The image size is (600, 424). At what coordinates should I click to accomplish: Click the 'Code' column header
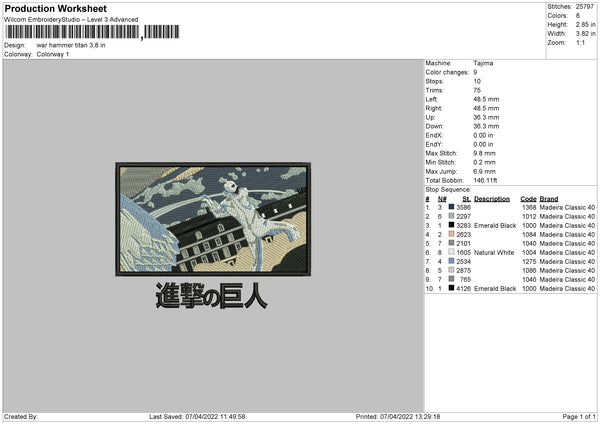(528, 199)
